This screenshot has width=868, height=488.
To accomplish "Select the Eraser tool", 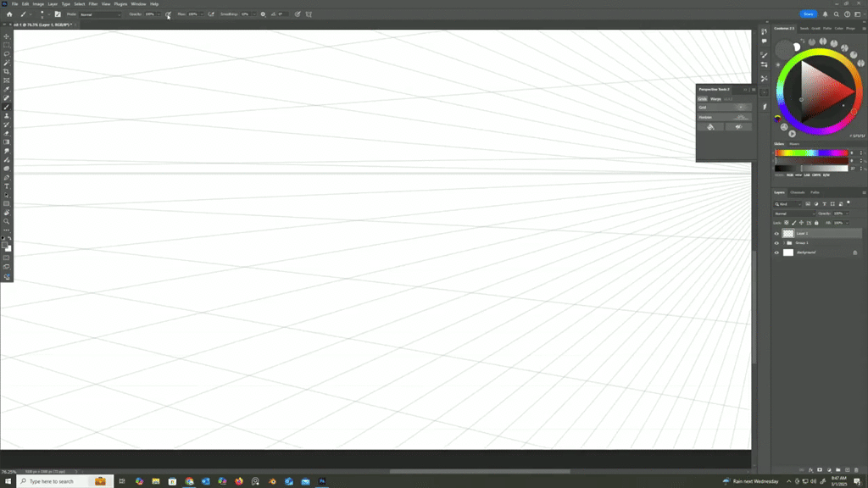I will coord(7,134).
